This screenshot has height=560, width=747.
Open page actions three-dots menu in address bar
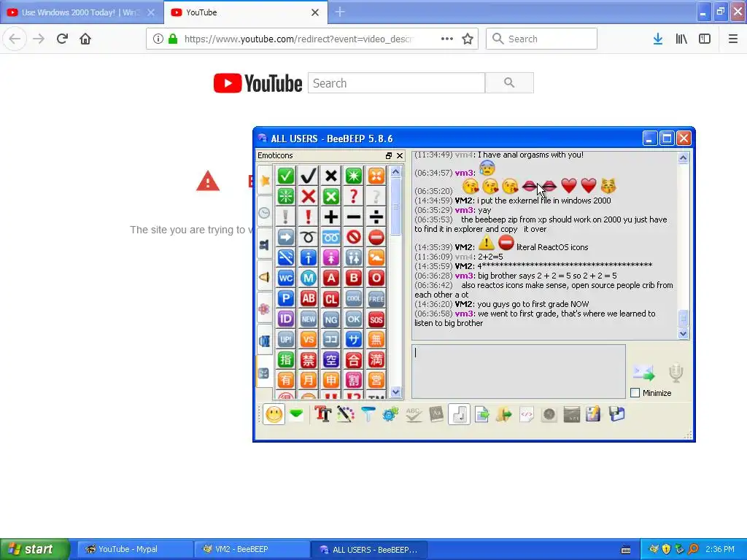tap(447, 39)
